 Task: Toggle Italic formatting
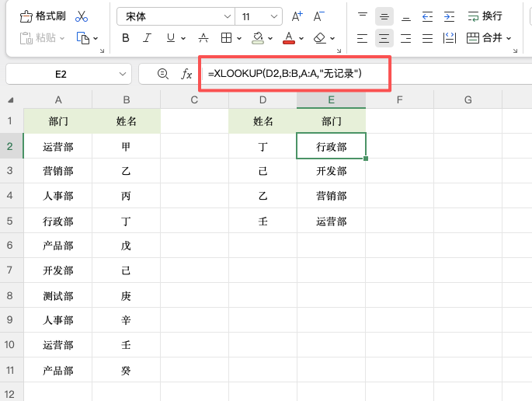click(x=147, y=38)
